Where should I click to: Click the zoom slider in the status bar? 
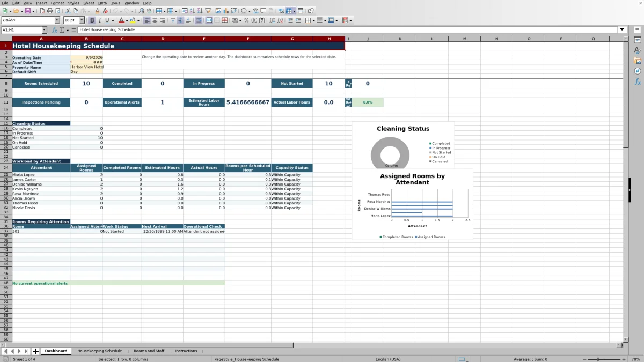[604, 359]
